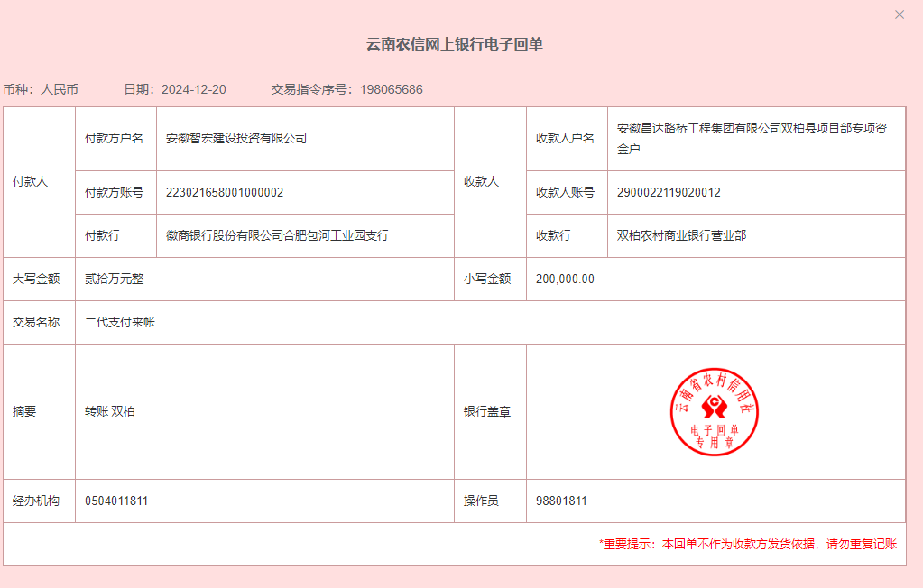Close the electronic receipt dialog

[x=899, y=14]
